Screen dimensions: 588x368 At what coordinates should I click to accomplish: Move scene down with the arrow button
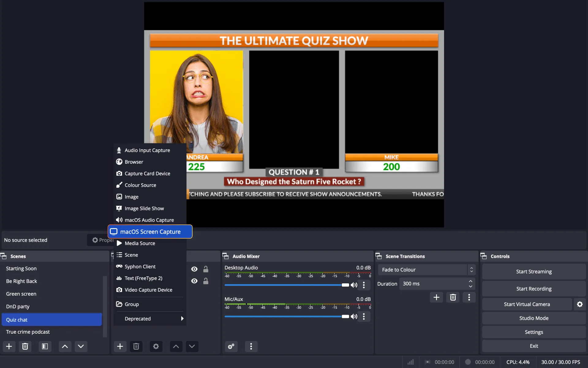click(81, 346)
